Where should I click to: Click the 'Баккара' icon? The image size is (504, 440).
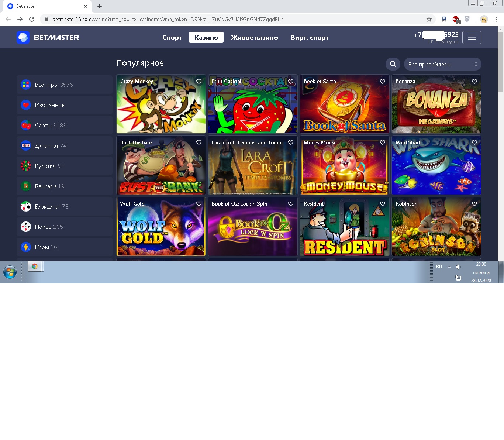point(26,186)
